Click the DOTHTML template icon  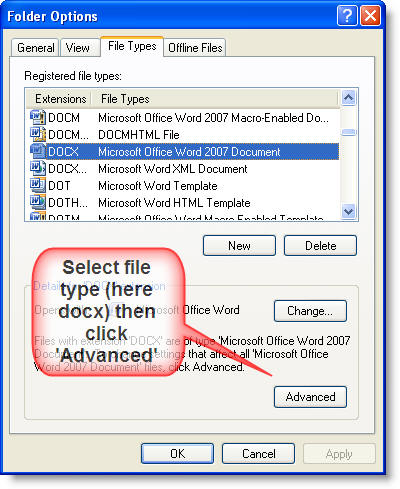(x=37, y=202)
